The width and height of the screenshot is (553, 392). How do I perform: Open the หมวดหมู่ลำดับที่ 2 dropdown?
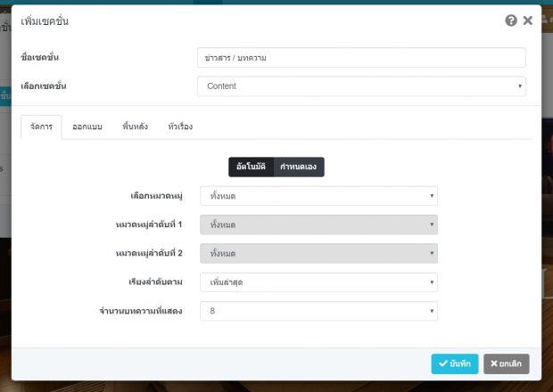click(x=318, y=254)
